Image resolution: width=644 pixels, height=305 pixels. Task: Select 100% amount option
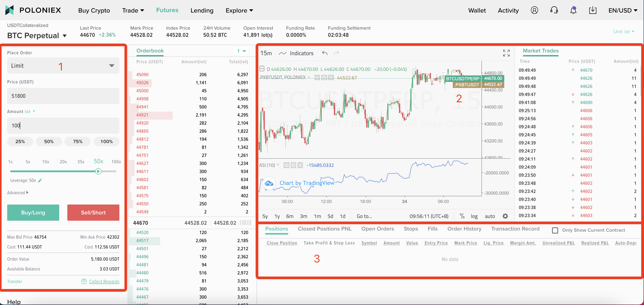(107, 141)
